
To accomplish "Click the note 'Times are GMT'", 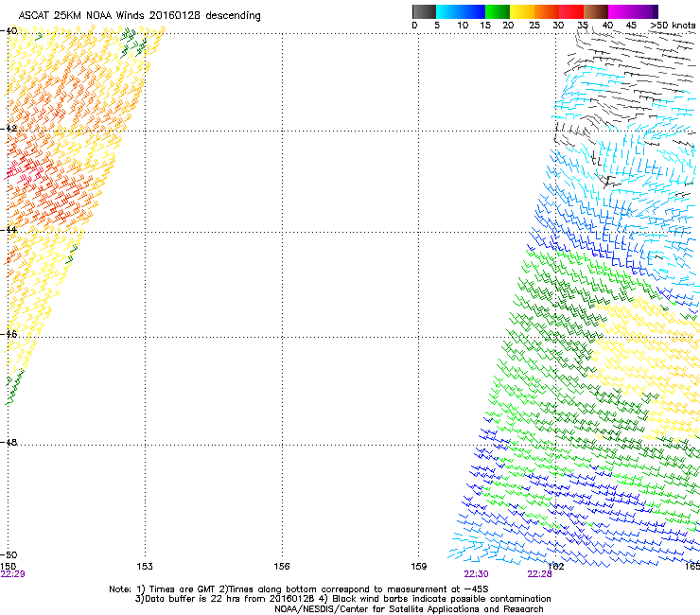I will [x=183, y=589].
